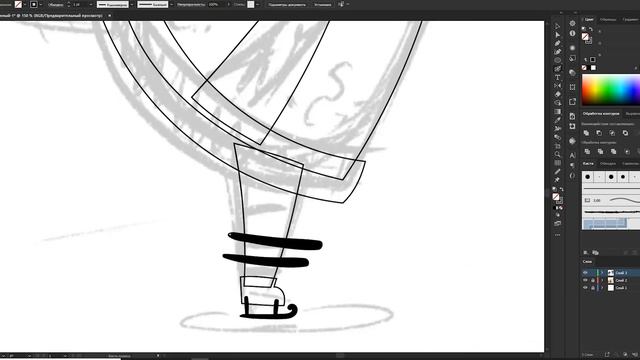Click the opacity percentage input field
The height and width of the screenshot is (360, 640).
coord(216,4)
